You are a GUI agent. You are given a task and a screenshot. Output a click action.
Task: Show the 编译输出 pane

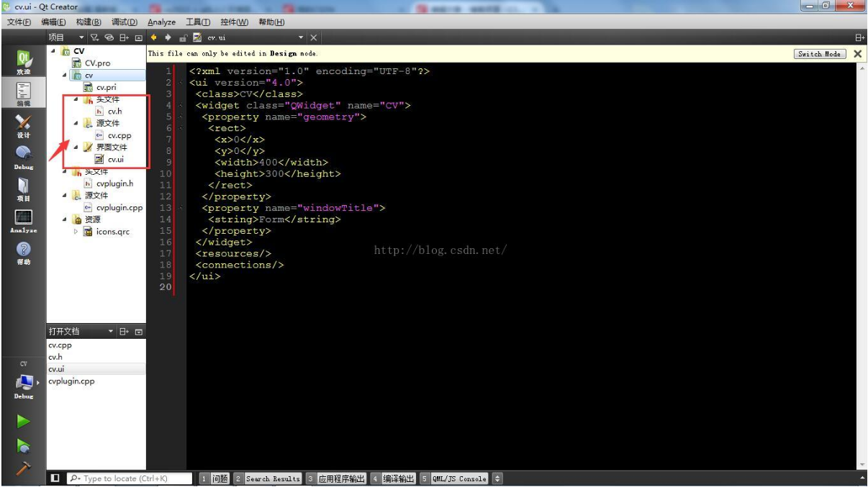[394, 478]
